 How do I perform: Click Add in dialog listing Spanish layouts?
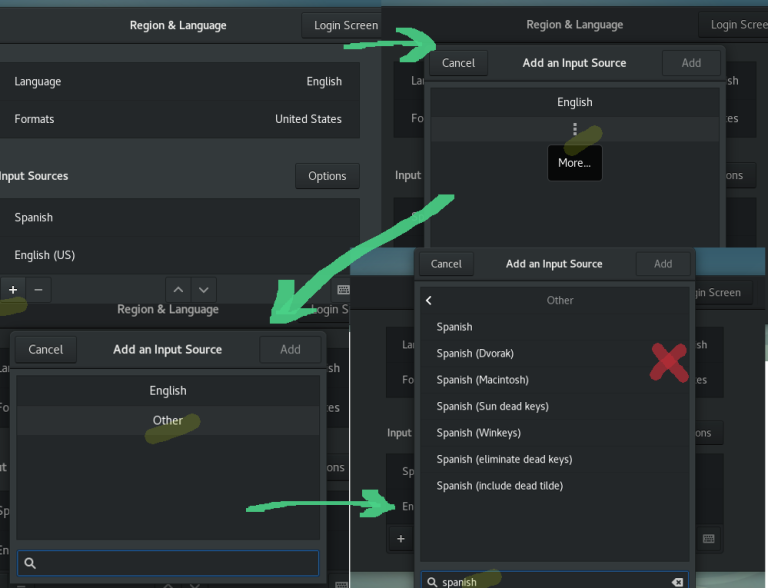[x=663, y=264]
